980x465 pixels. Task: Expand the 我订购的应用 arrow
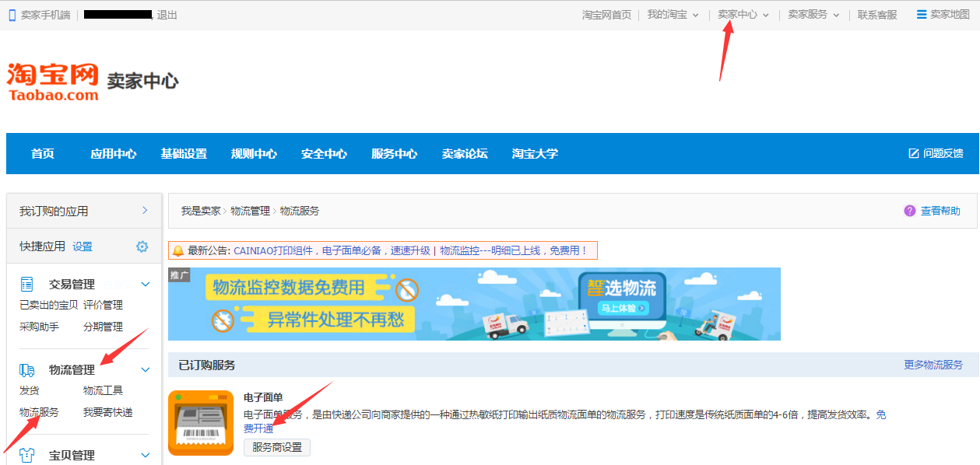coord(145,211)
